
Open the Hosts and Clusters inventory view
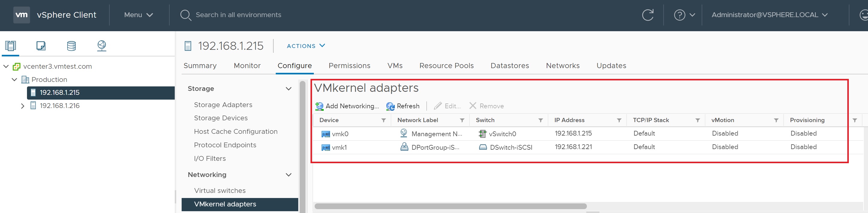click(x=10, y=46)
